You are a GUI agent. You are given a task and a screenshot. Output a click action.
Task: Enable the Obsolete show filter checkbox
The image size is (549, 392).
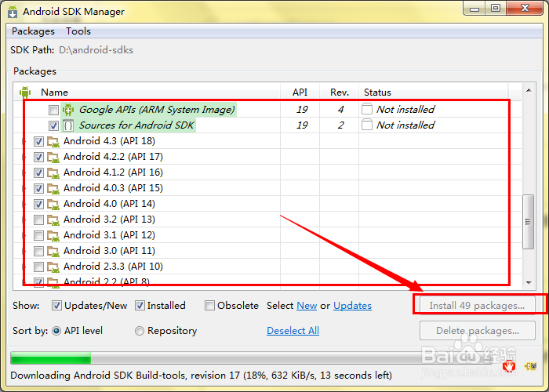(x=209, y=306)
